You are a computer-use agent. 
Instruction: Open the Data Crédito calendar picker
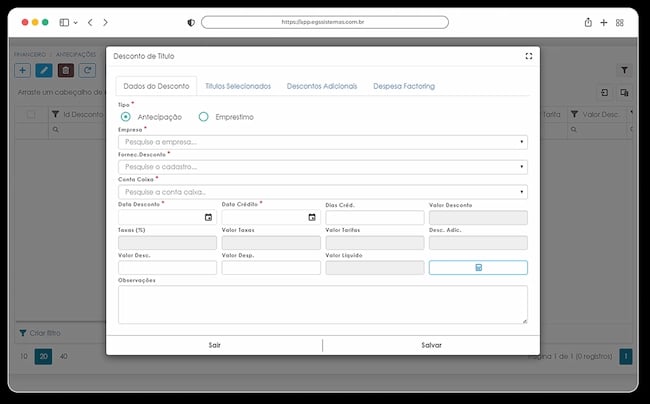tap(312, 217)
